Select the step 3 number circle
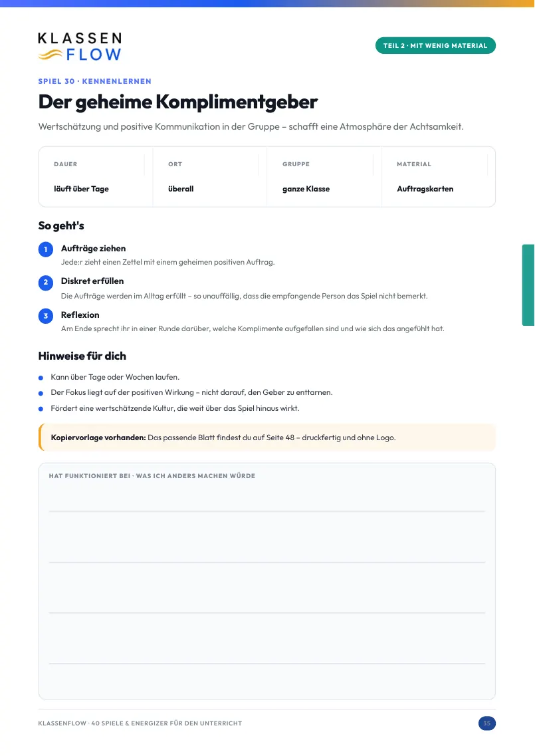This screenshot has height=756, width=535. [46, 316]
